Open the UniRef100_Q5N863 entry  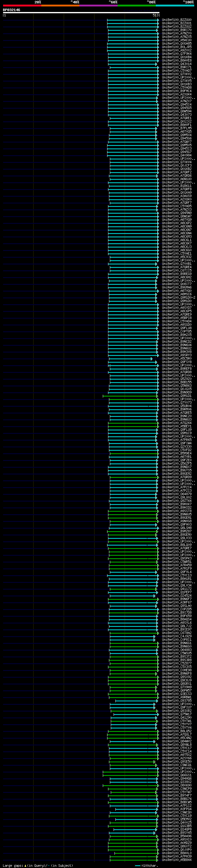(x=177, y=386)
